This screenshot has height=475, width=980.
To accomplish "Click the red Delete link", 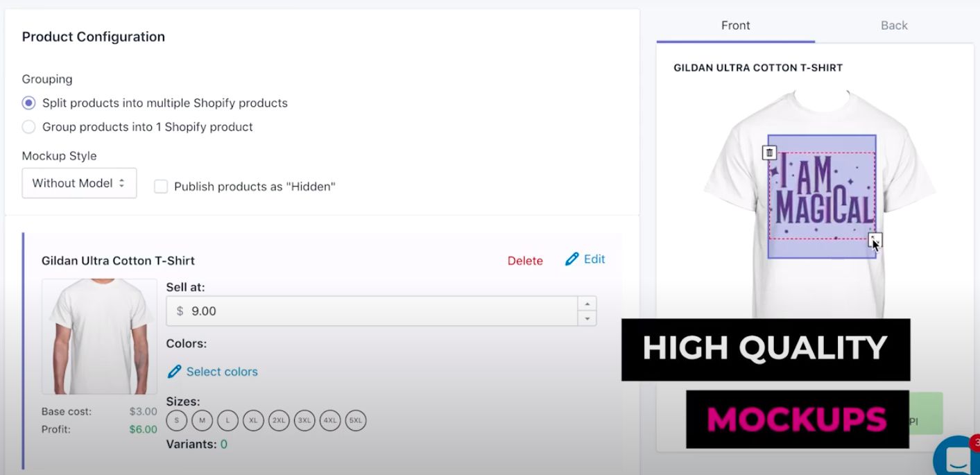I will tap(525, 261).
